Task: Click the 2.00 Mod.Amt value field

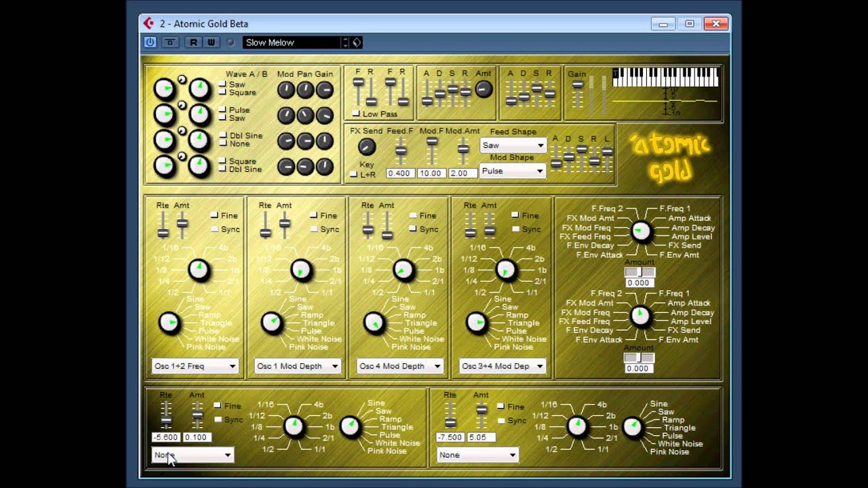Action: click(x=462, y=174)
